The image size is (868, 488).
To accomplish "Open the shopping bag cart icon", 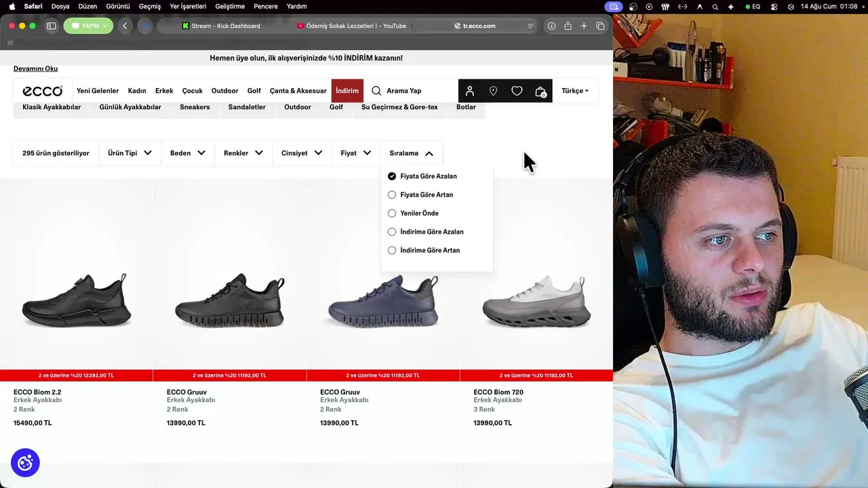I will click(540, 91).
